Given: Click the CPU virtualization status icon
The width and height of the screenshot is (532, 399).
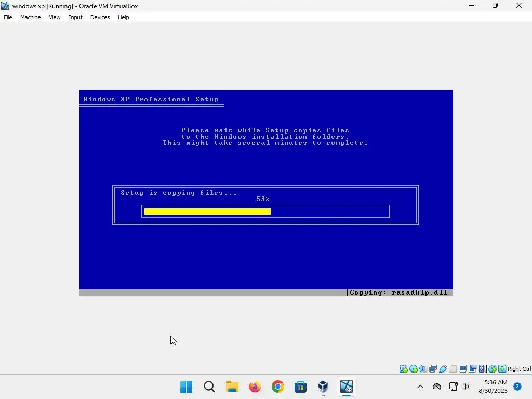Looking at the screenshot, I should click(x=483, y=369).
